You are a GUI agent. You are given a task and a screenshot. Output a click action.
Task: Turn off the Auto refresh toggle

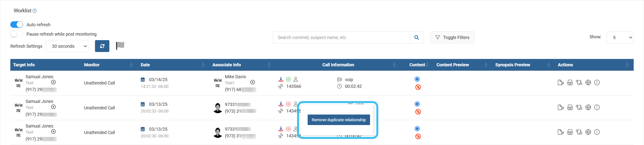tap(16, 25)
